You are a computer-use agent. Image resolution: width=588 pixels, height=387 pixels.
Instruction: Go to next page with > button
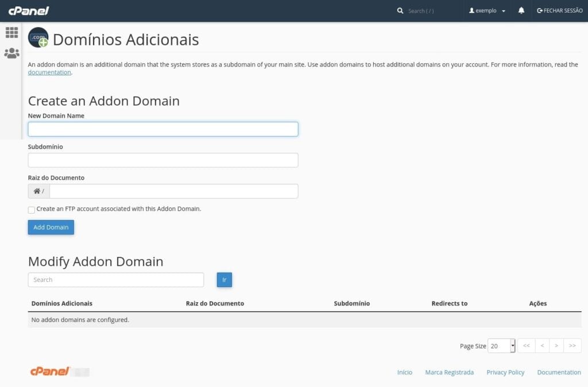556,346
